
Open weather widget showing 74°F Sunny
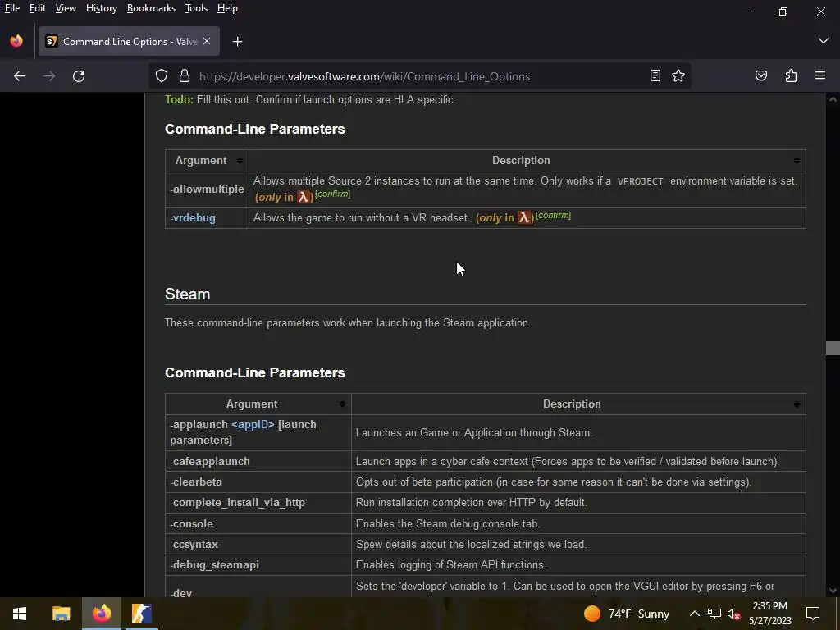[x=627, y=614]
